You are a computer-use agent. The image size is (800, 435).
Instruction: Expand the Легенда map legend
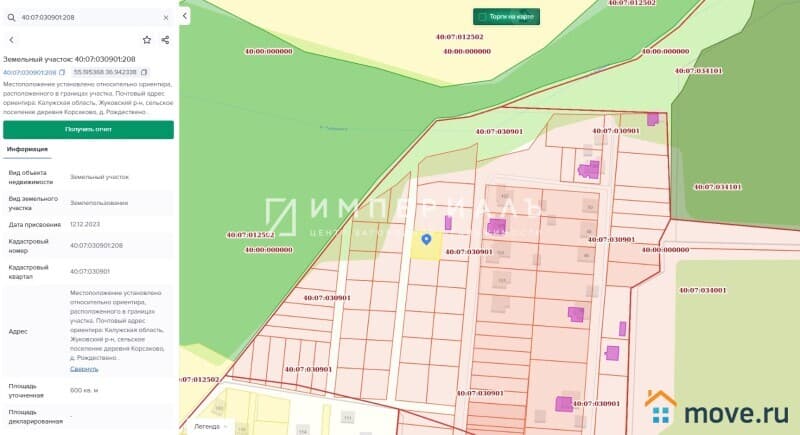click(212, 426)
